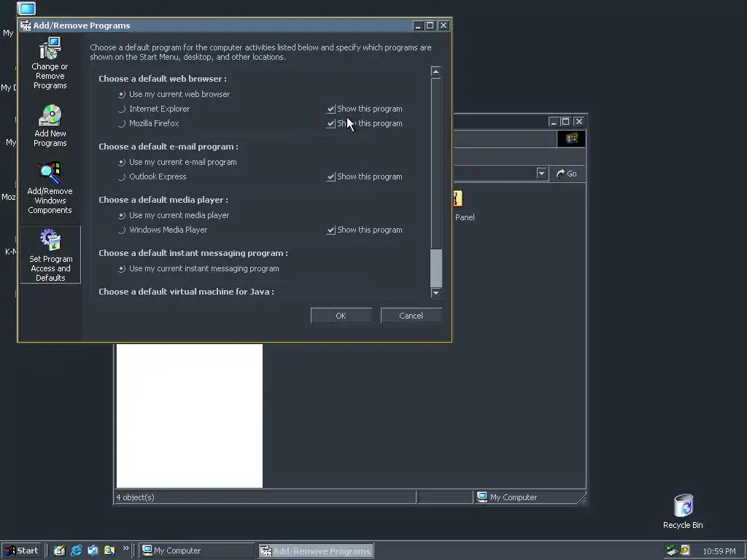The height and width of the screenshot is (560, 747).
Task: Click the Add/Remove Programs title bar icon
Action: coord(26,26)
